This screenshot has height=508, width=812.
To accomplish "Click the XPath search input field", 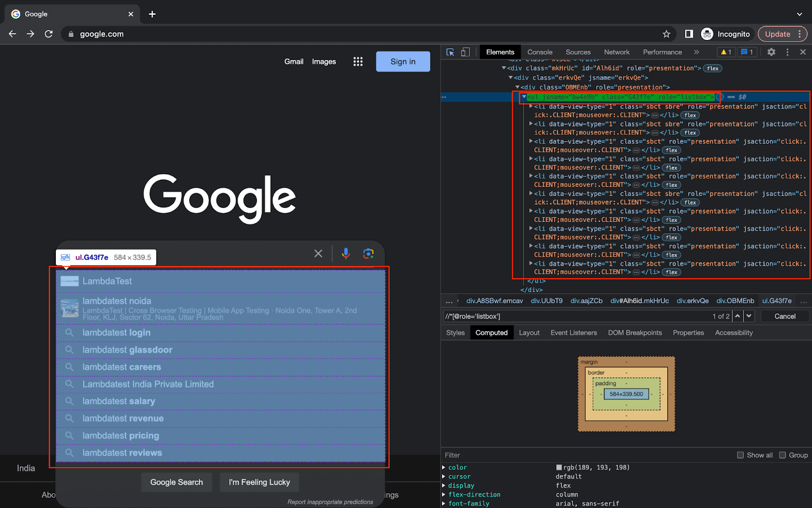I will coord(576,316).
